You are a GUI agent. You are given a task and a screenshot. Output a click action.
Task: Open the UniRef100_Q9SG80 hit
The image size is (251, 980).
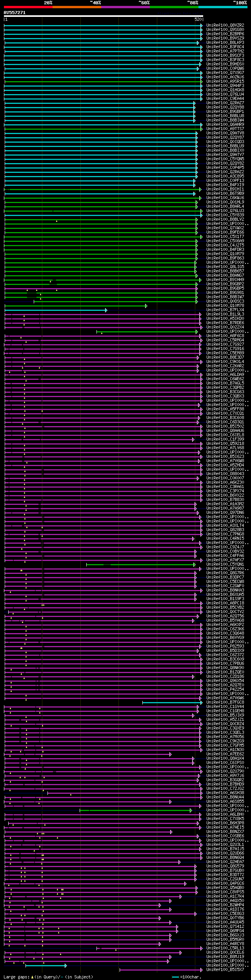pyautogui.click(x=225, y=30)
